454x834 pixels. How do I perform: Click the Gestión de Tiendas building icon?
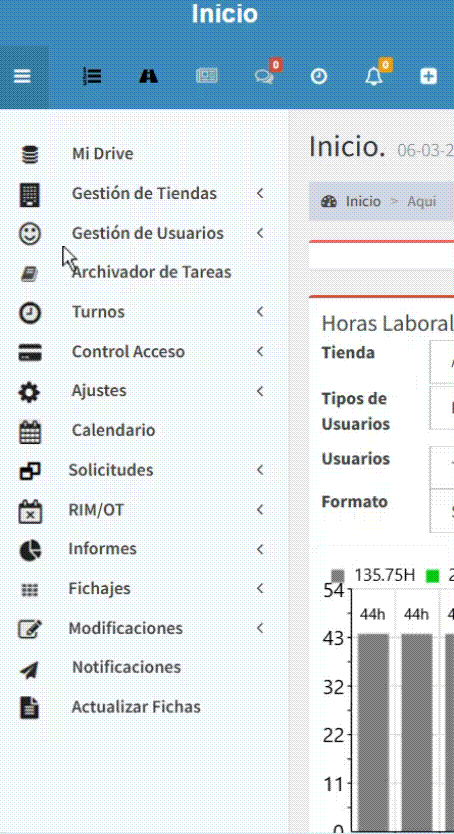point(30,194)
